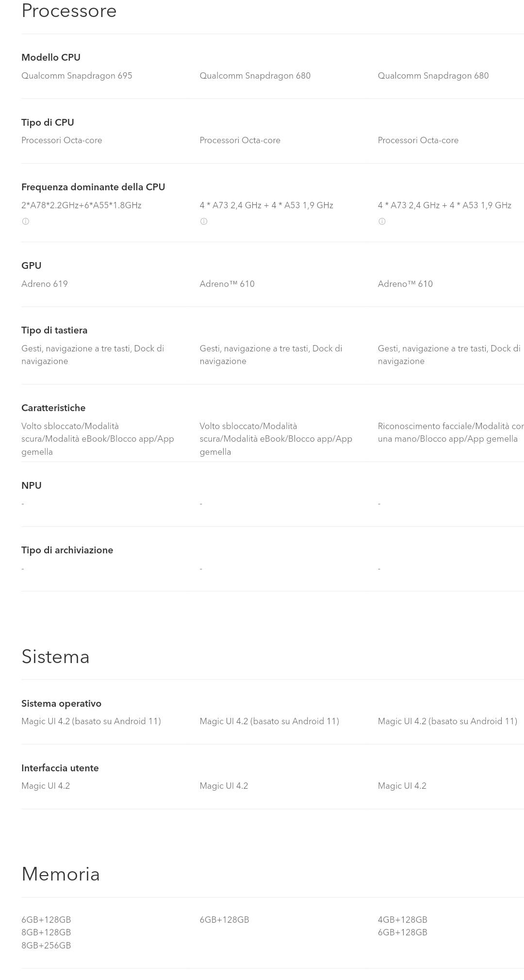Click the 4GB+128GB memory option
Screen dimensions: 524x980
(403, 919)
